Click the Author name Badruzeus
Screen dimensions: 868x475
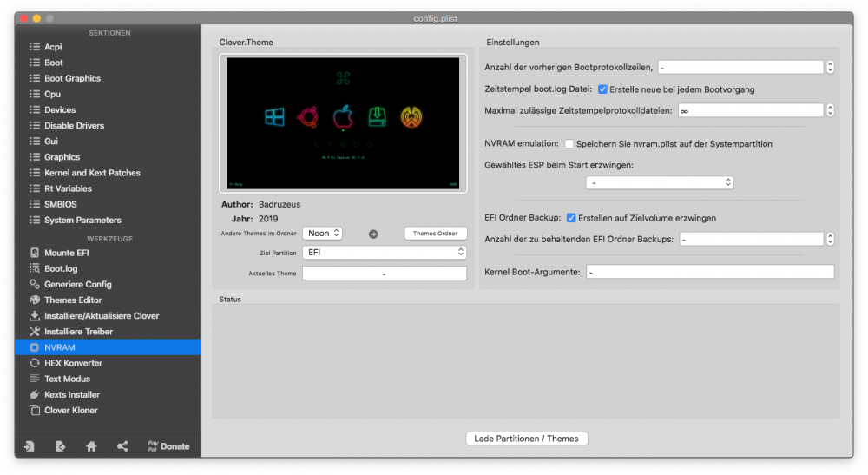pyautogui.click(x=279, y=204)
